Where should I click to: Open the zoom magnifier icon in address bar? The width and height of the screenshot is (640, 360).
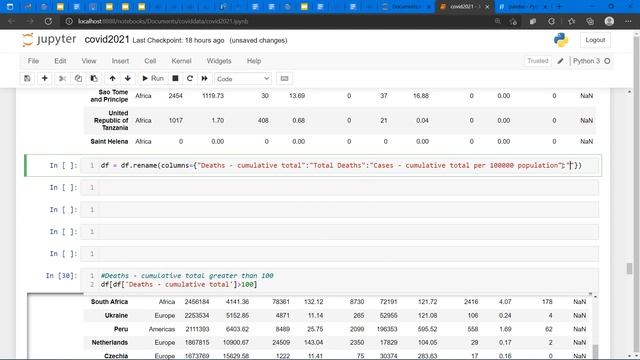[497, 21]
